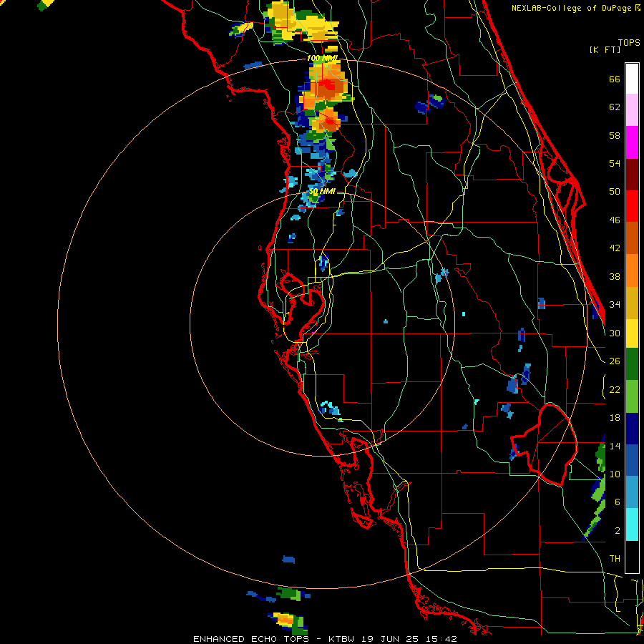
Task: Click the 18 value on the legend
Action: 615,418
